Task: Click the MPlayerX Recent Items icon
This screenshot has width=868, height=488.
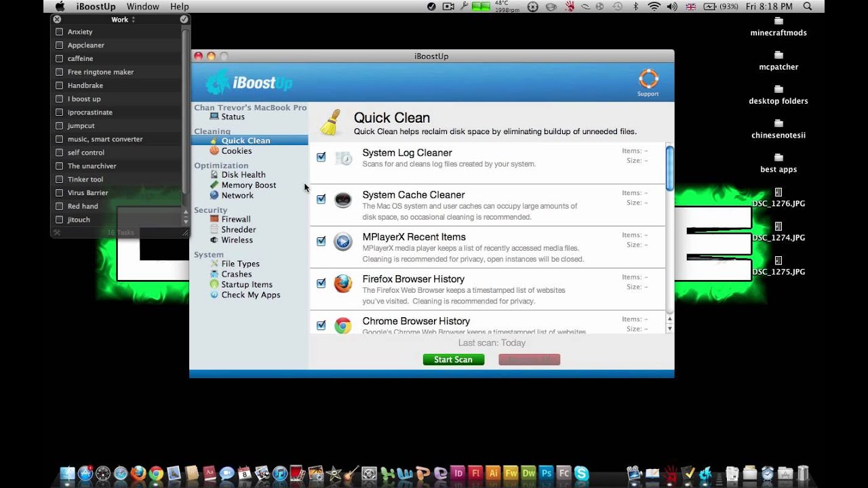Action: (x=343, y=242)
